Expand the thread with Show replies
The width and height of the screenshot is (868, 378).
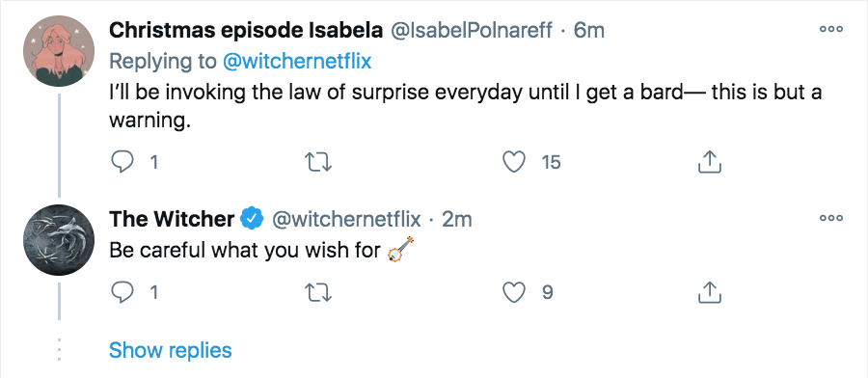point(170,350)
